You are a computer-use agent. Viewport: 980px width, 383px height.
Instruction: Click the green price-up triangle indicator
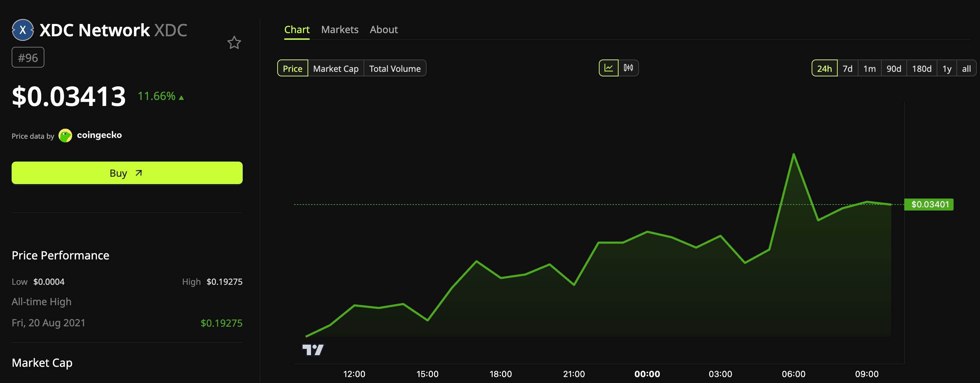[181, 98]
